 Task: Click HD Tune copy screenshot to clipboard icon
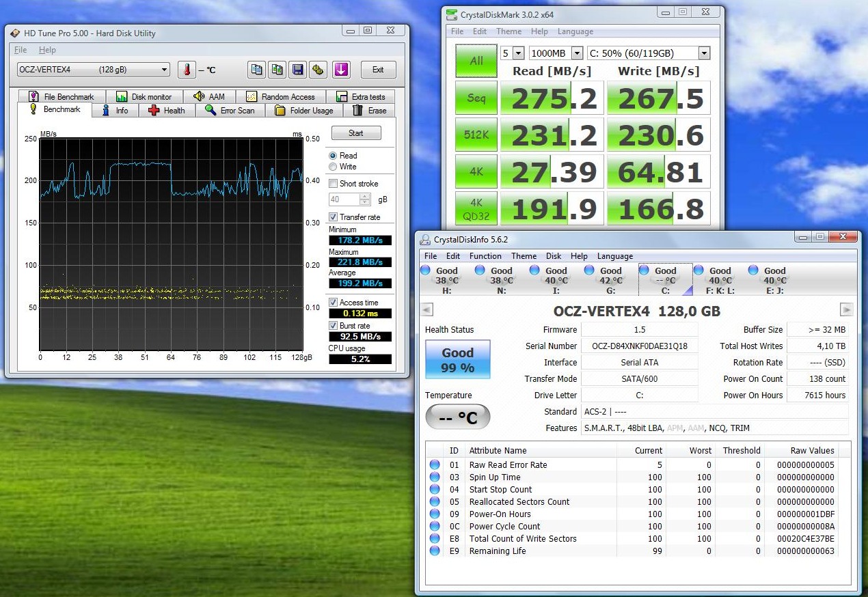(277, 69)
